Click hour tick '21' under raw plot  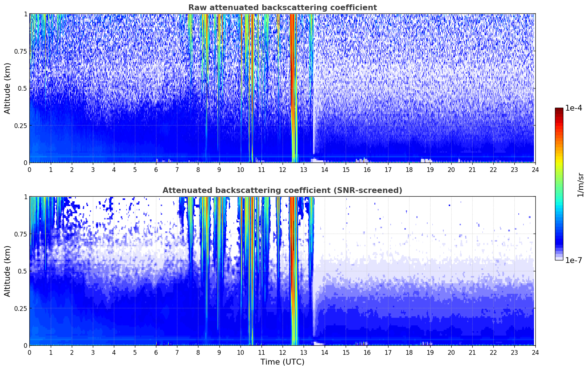pos(472,169)
